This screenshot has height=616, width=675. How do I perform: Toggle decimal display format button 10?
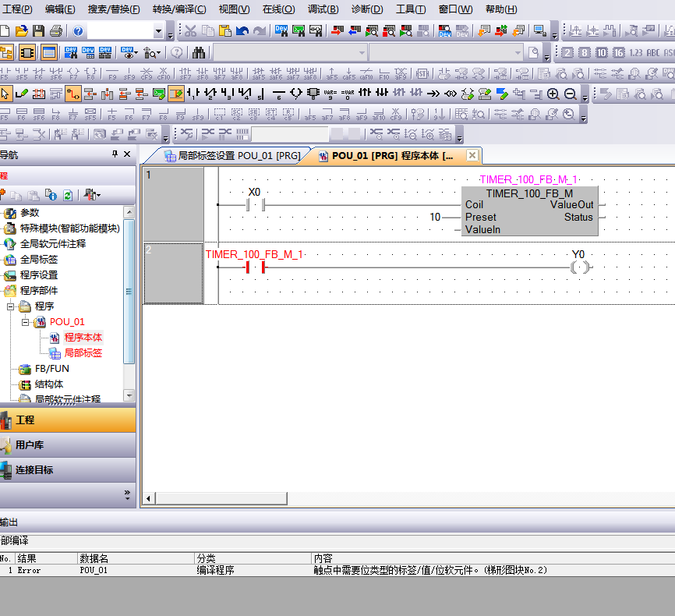click(x=601, y=52)
